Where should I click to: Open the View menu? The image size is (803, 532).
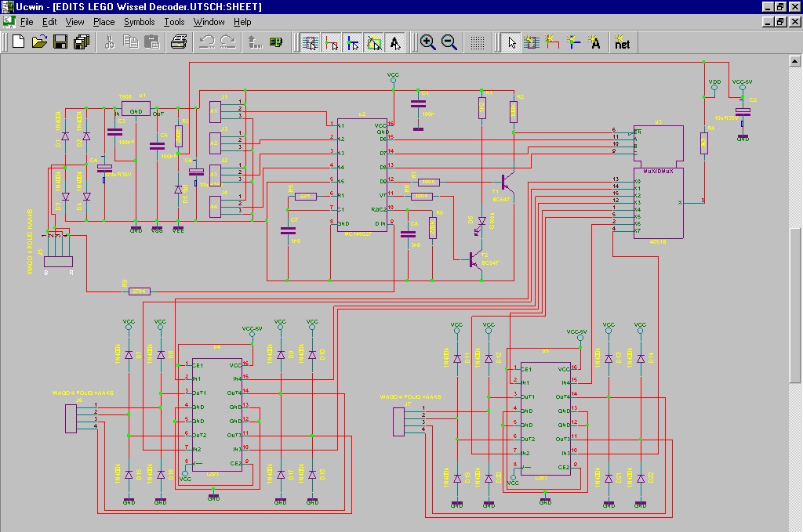(74, 22)
